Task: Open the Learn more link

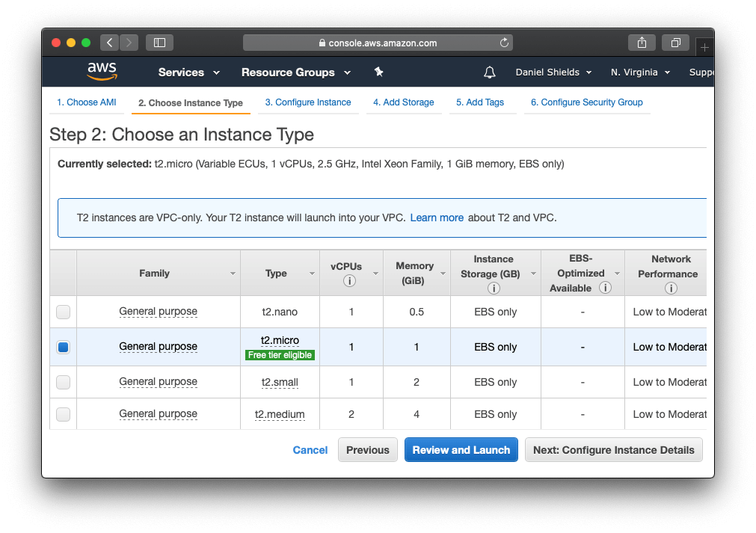Action: coord(437,218)
